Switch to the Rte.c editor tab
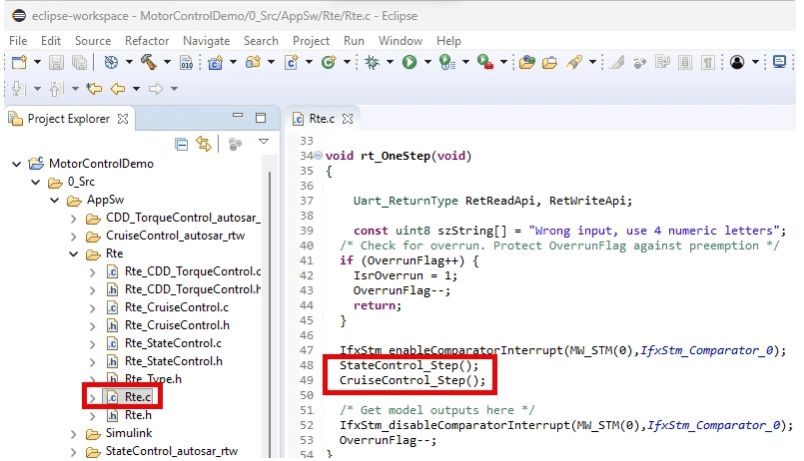This screenshot has width=804, height=461. pyautogui.click(x=321, y=118)
